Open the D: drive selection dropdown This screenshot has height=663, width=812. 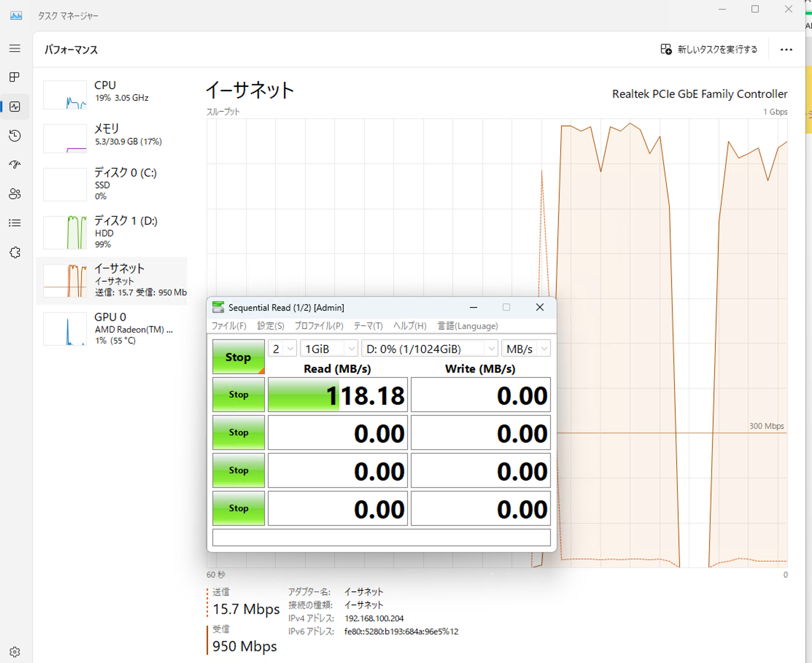430,349
